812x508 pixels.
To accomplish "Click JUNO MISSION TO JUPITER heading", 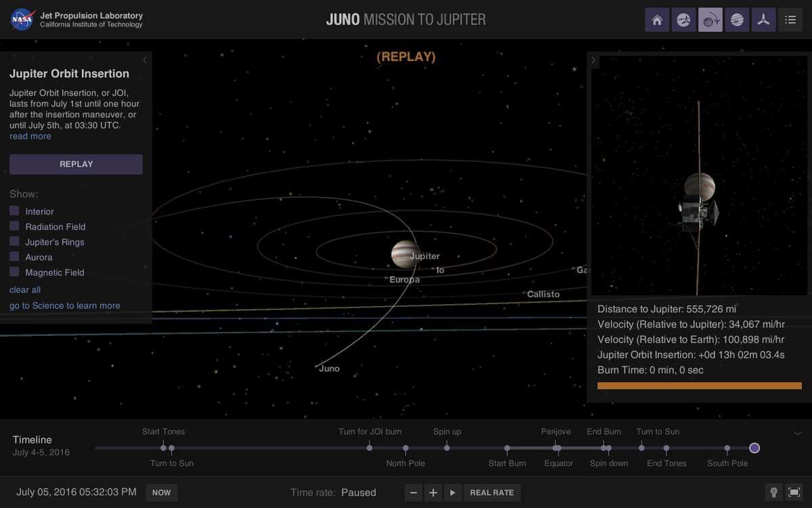I will point(406,19).
